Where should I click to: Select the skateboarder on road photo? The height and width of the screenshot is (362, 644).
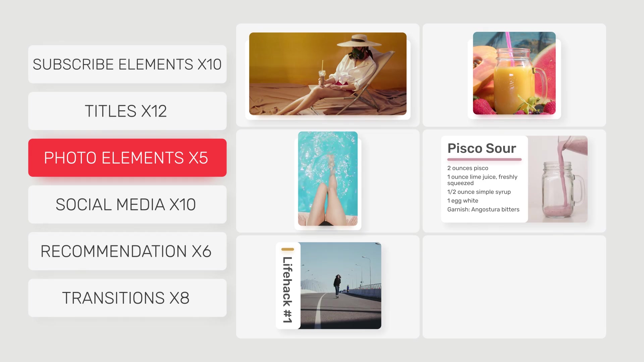pos(341,286)
